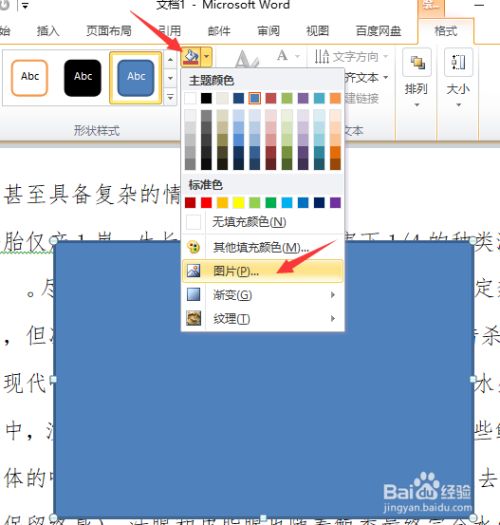Open the 文字方向 text direction dropdown

(351, 57)
